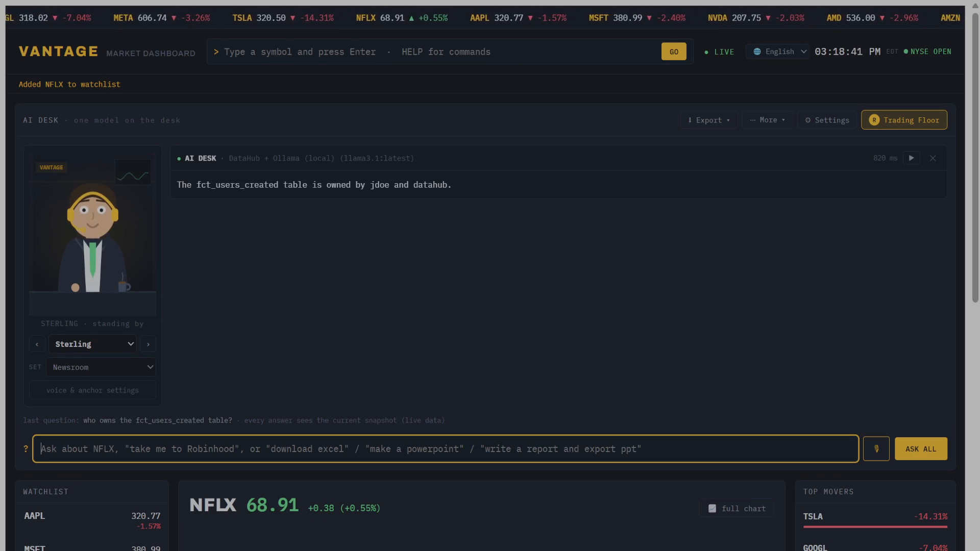The image size is (980, 551).
Task: Click the fct_users_created answer text
Action: point(314,185)
